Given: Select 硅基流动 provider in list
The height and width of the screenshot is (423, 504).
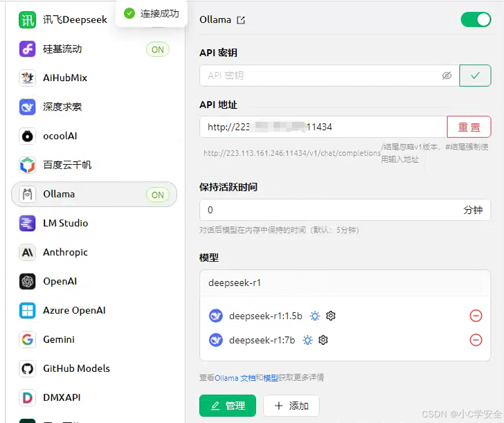Looking at the screenshot, I should tap(94, 49).
